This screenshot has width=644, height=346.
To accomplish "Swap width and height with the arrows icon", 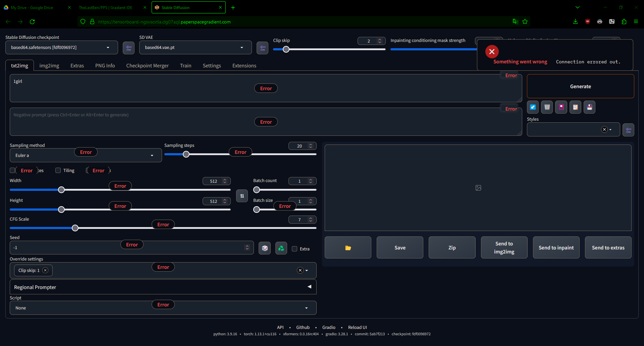I will pos(242,196).
